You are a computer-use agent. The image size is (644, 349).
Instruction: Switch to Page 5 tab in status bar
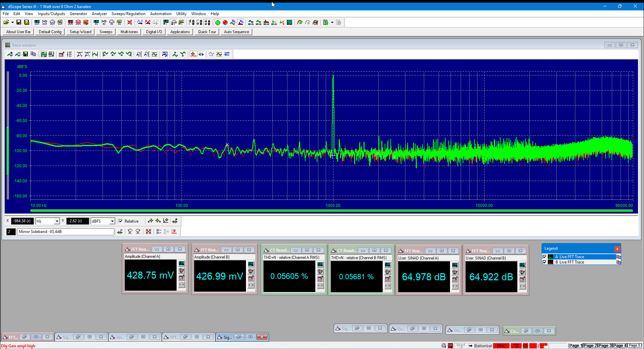coord(635,346)
